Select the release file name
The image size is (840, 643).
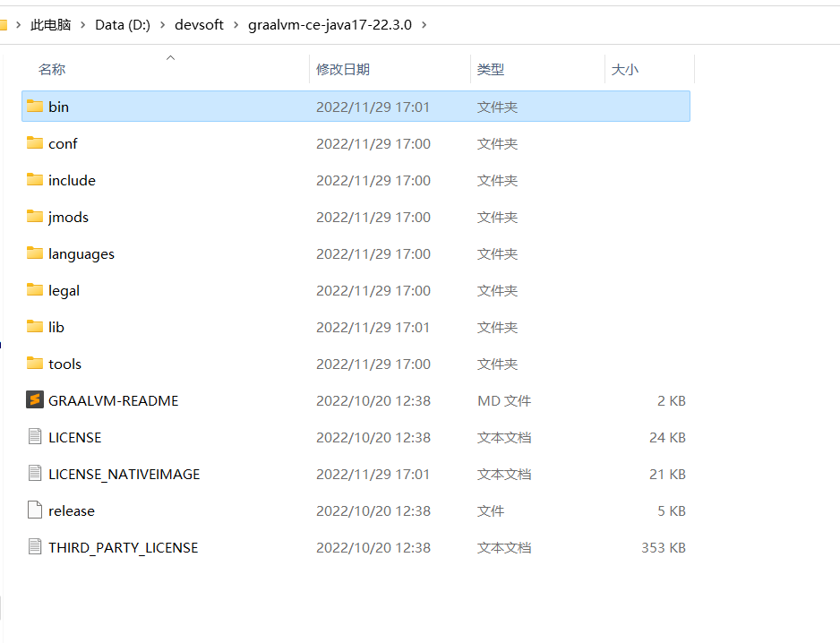[72, 510]
